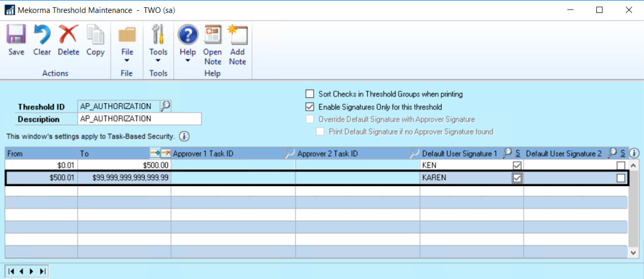Click Approver 2 Task ID cell in KAREN row
The width and height of the screenshot is (644, 279).
click(x=357, y=178)
